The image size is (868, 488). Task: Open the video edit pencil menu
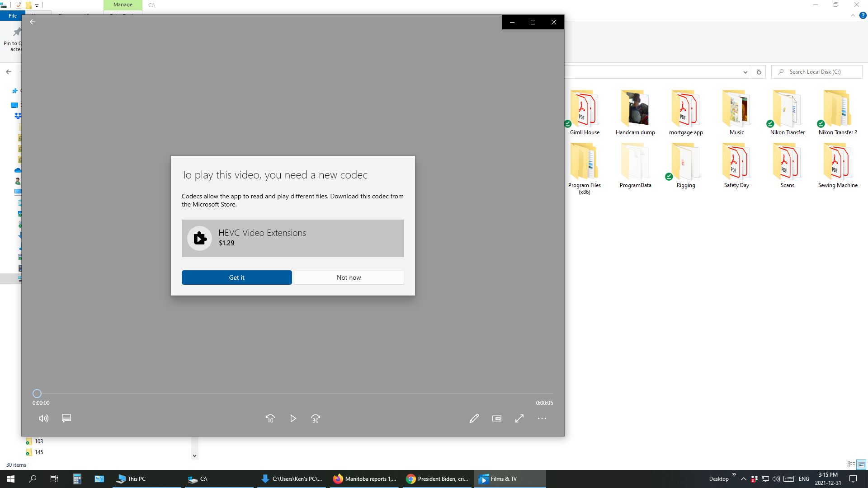tap(474, 418)
